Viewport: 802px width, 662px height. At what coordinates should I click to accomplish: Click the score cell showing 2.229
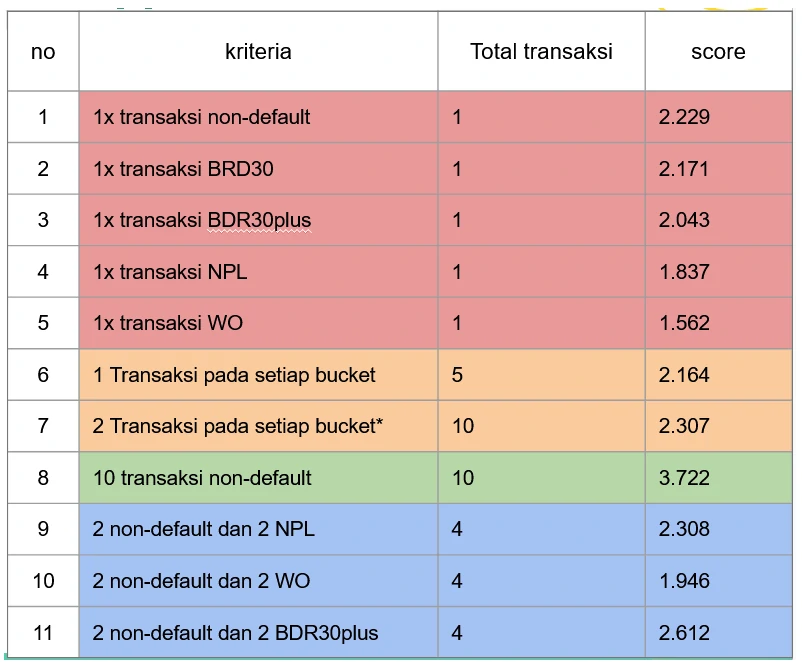(x=684, y=117)
